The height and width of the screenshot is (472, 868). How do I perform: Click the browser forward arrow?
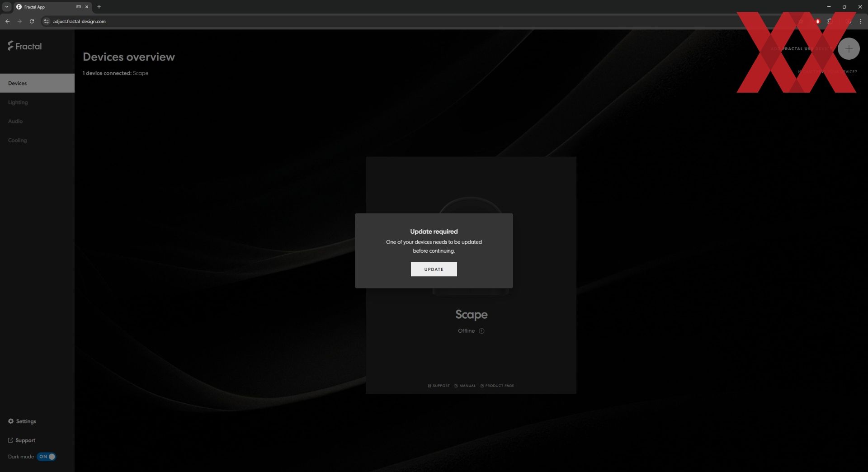tap(19, 21)
